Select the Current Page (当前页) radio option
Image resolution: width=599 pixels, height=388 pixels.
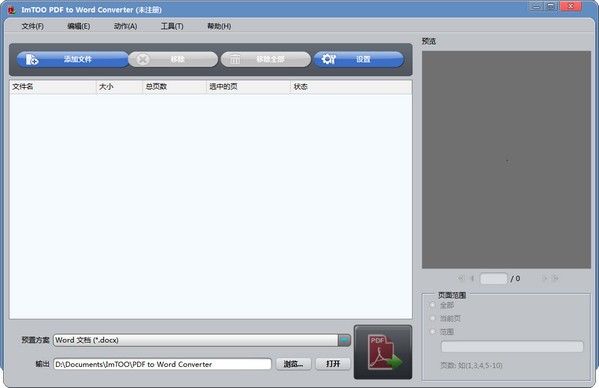[433, 318]
